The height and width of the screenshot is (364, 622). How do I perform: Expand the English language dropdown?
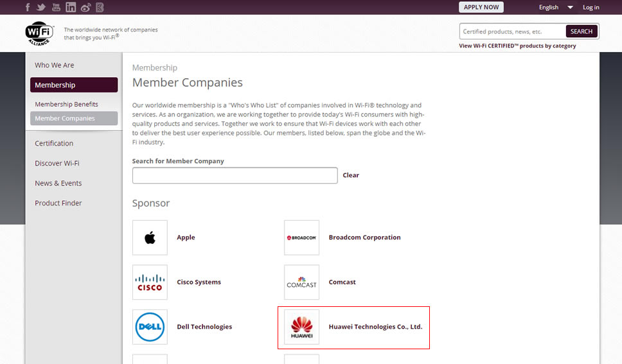[556, 8]
